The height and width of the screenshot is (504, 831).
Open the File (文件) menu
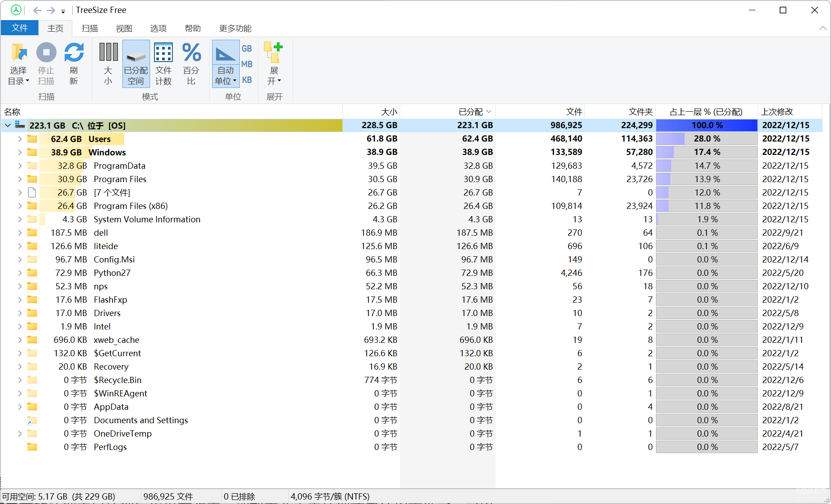click(20, 28)
